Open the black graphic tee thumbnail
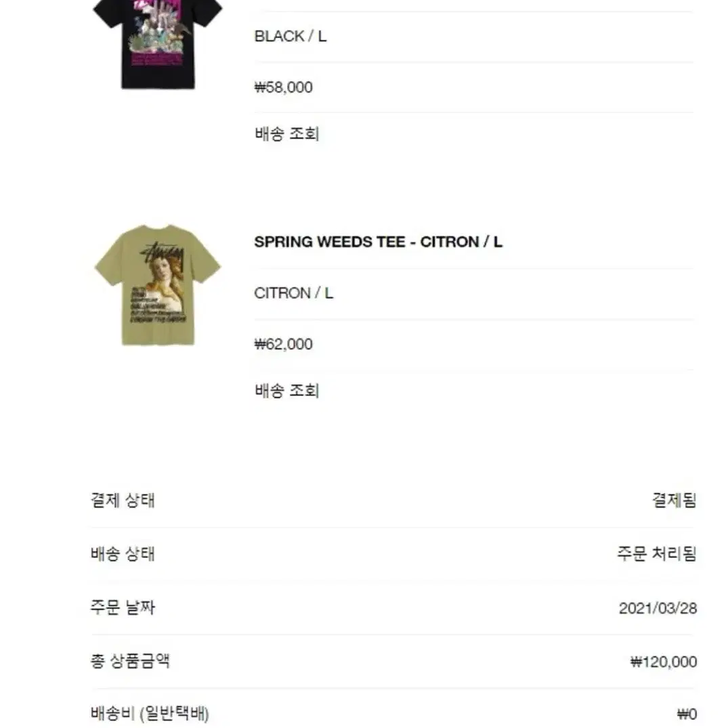The width and height of the screenshot is (728, 728). pos(158,44)
